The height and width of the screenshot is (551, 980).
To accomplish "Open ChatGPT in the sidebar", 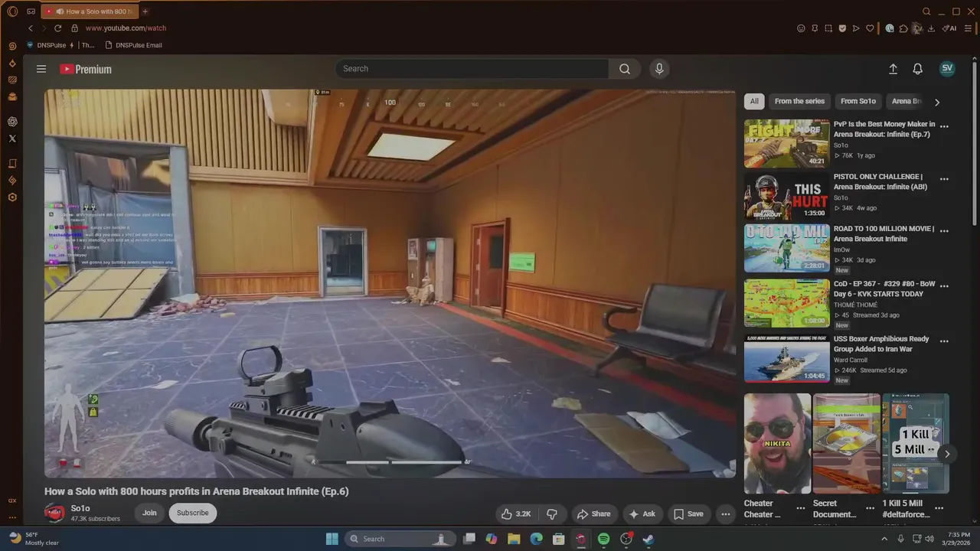I will pos(12,122).
